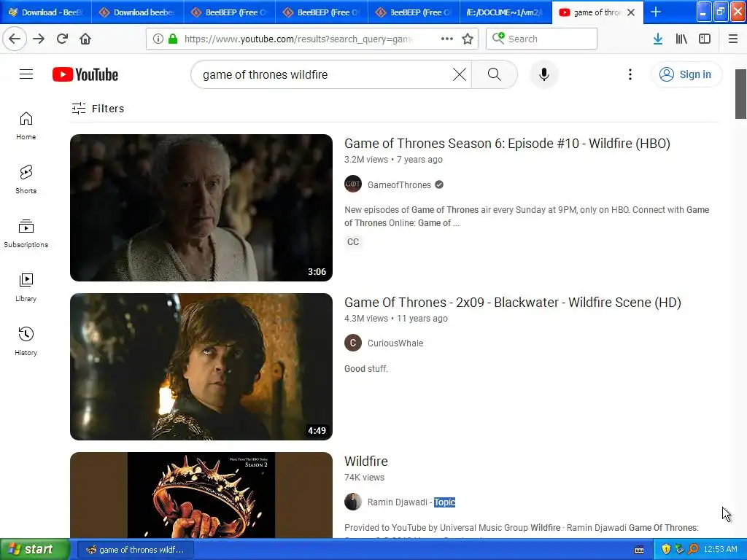Clear the search query with the X icon
The image size is (747, 560).
click(460, 74)
